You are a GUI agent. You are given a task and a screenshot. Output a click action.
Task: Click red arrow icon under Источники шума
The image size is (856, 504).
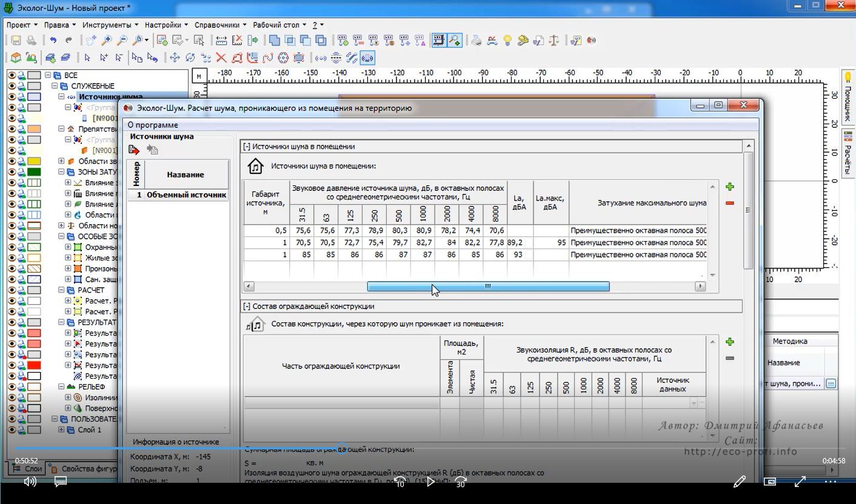(134, 150)
